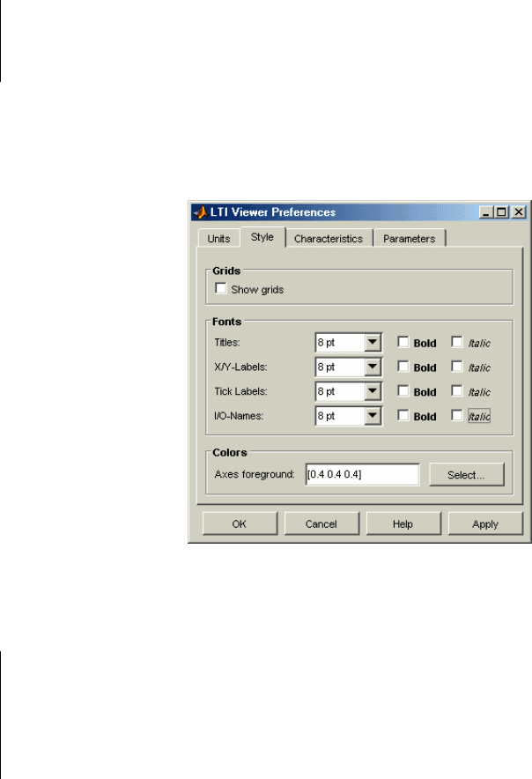Viewport: 532px width, 779px height.
Task: Confirm with the OK button
Action: click(x=240, y=523)
